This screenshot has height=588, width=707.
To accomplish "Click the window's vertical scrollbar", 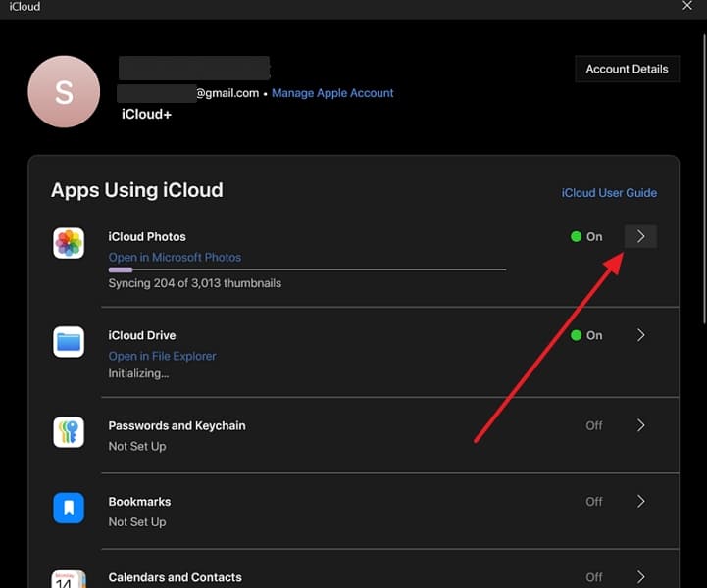I will [x=704, y=178].
